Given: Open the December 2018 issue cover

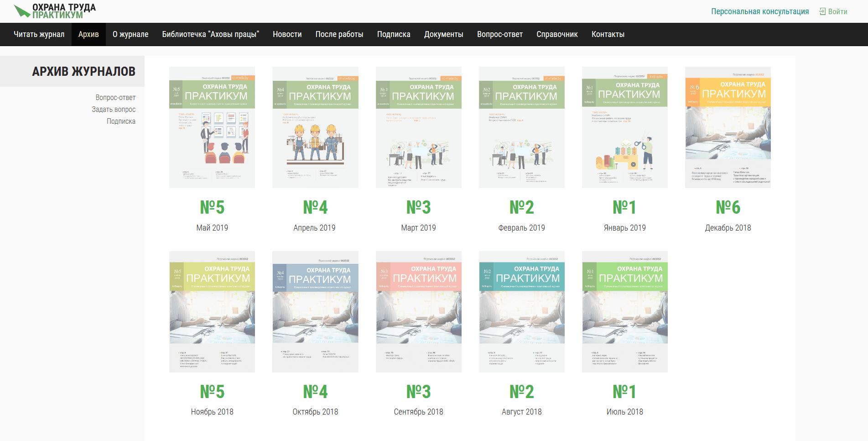Looking at the screenshot, I should click(728, 127).
